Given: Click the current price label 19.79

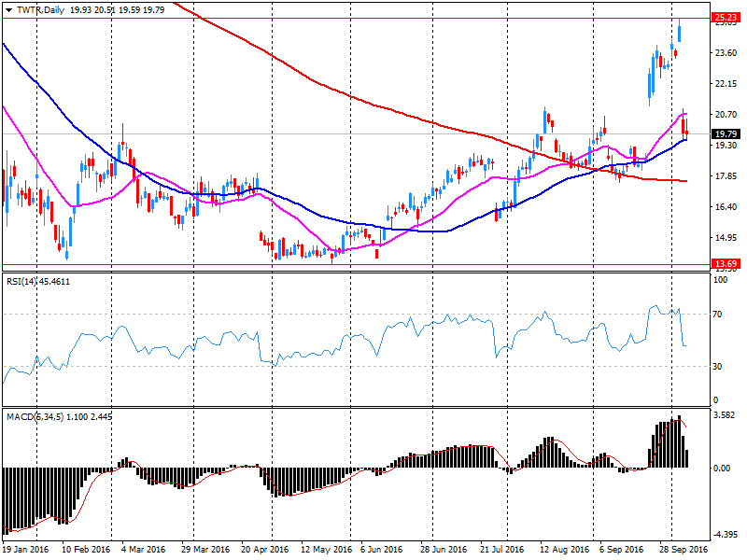Looking at the screenshot, I should (x=726, y=133).
